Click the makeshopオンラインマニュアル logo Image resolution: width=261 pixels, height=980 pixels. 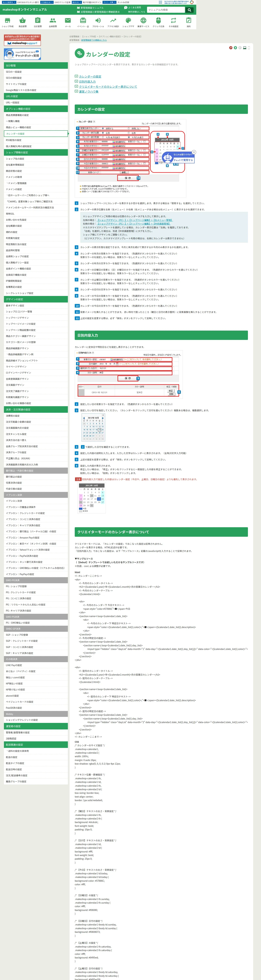pyautogui.click(x=25, y=9)
